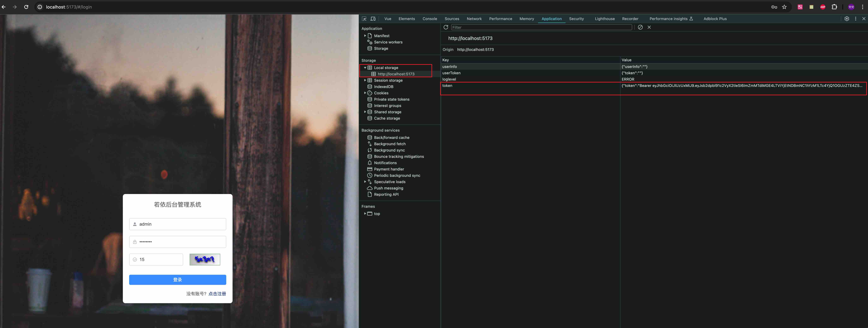Select Background sync service

pyautogui.click(x=389, y=150)
